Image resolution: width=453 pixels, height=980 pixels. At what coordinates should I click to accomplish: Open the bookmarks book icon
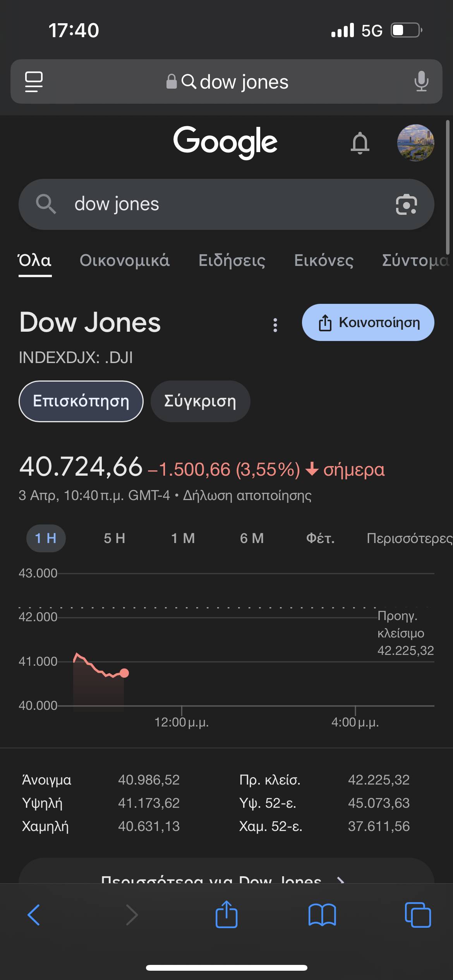[x=322, y=915]
